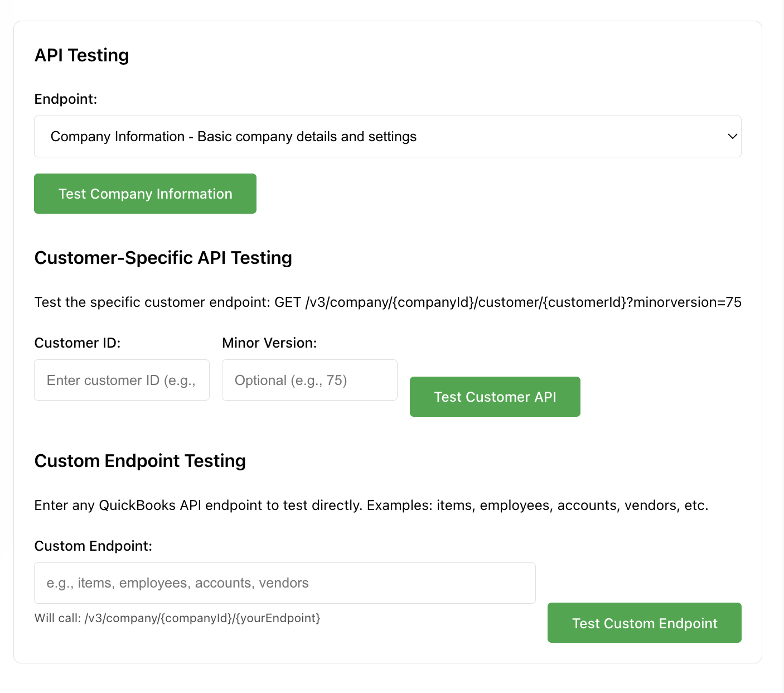Screen dimensions: 784x693
Task: Click the 'Minor Version:' label
Action: point(269,343)
